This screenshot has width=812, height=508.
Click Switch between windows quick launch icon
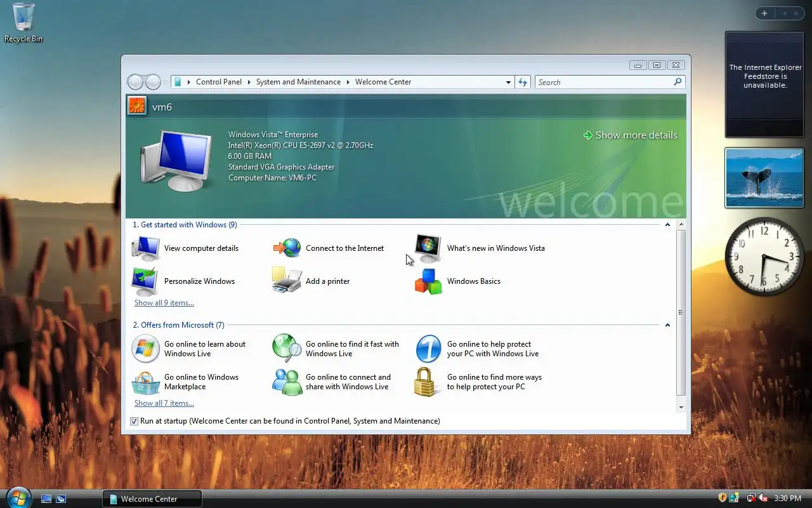click(61, 499)
